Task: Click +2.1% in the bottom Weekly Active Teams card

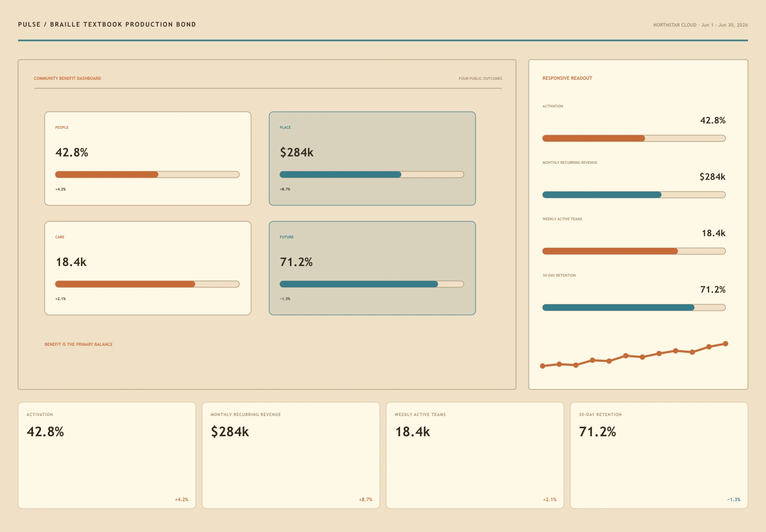Action: point(549,500)
